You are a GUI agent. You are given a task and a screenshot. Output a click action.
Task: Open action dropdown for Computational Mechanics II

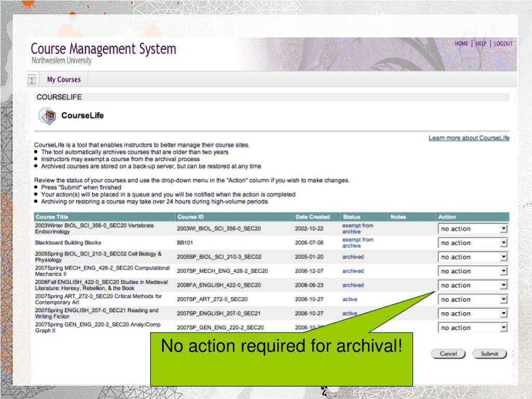click(x=473, y=271)
